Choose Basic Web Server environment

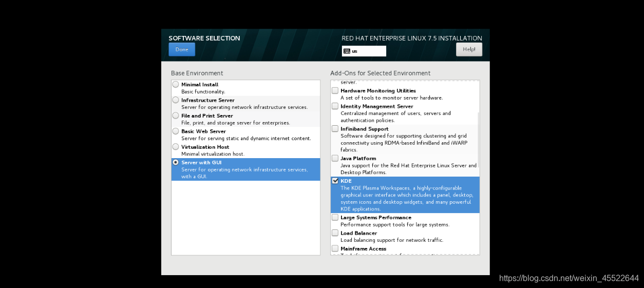pyautogui.click(x=176, y=131)
